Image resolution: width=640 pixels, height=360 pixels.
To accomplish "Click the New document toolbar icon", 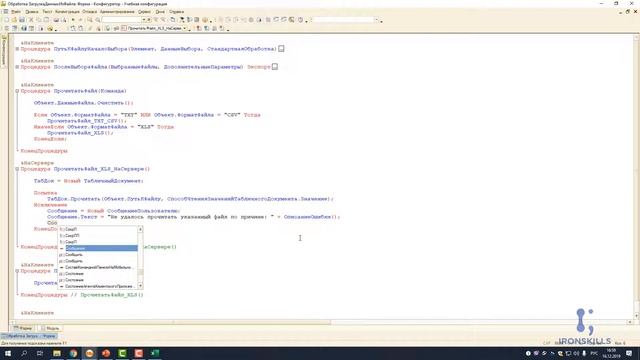I will [6, 20].
